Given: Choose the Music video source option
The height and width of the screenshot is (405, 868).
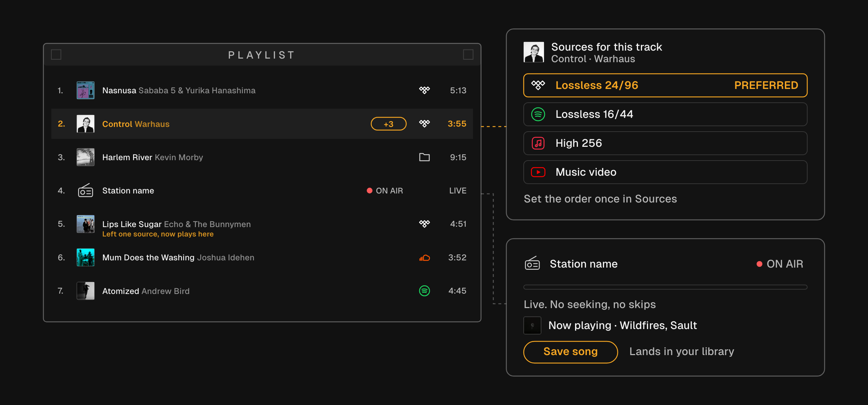Looking at the screenshot, I should 665,172.
